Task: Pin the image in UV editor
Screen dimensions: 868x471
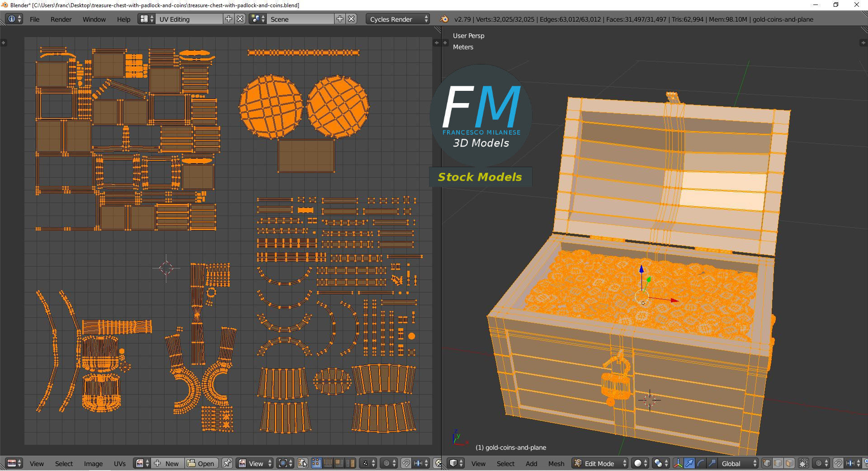Action: click(x=227, y=463)
